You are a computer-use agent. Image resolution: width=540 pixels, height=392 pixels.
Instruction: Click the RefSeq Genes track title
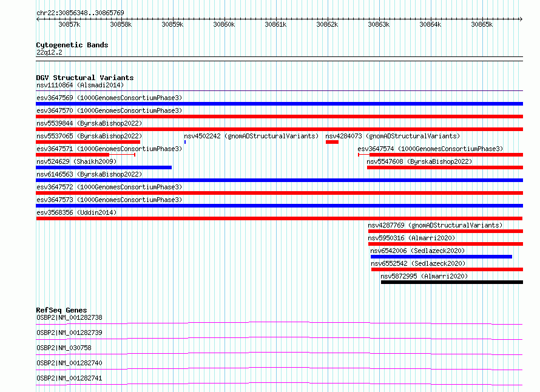tap(61, 310)
